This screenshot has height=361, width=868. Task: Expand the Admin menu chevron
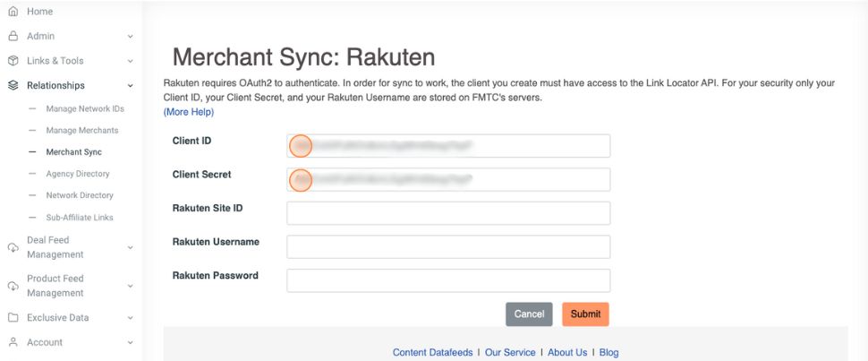point(131,37)
